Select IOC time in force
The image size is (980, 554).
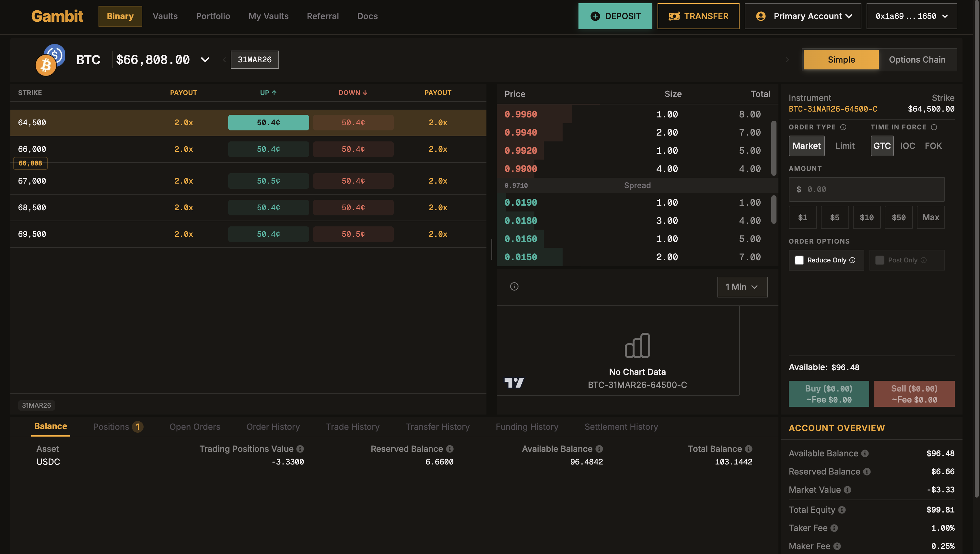[x=907, y=146]
